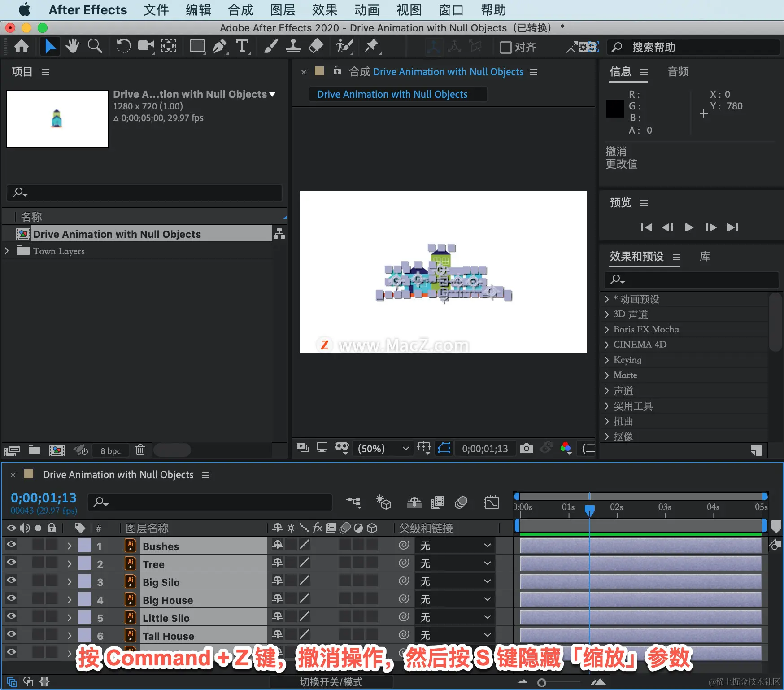
Task: Open the 效果 menu
Action: [x=325, y=10]
